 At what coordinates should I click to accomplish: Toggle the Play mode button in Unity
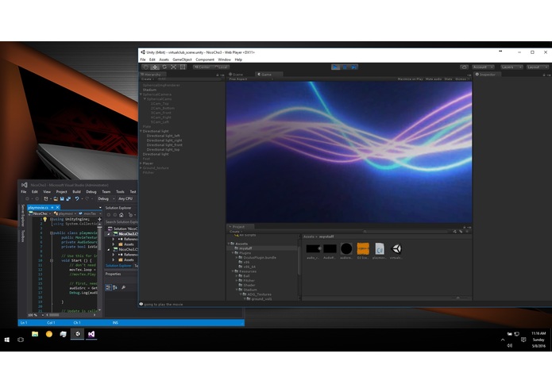point(335,67)
